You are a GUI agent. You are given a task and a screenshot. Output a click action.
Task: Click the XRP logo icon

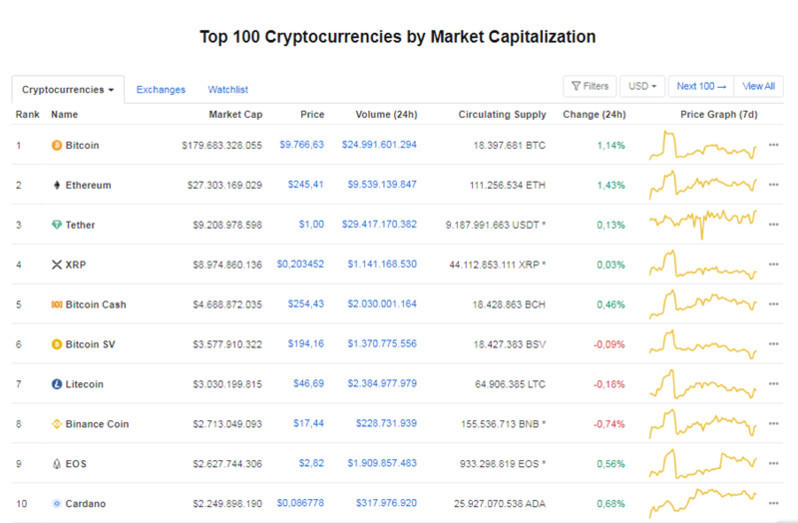tap(56, 265)
